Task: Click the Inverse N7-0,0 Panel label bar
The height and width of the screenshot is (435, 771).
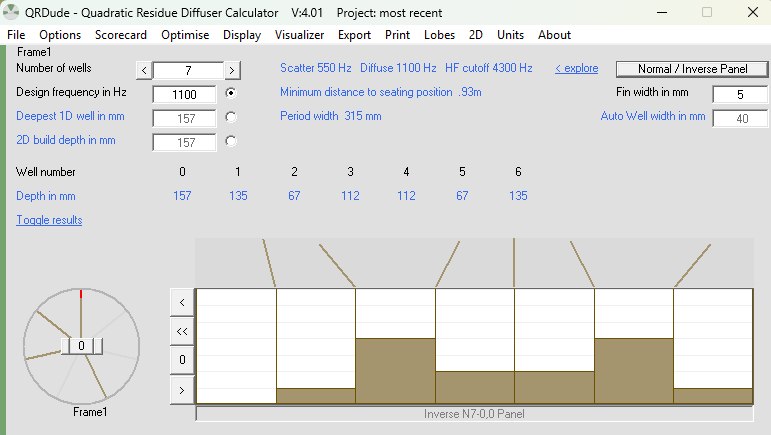Action: click(x=474, y=413)
